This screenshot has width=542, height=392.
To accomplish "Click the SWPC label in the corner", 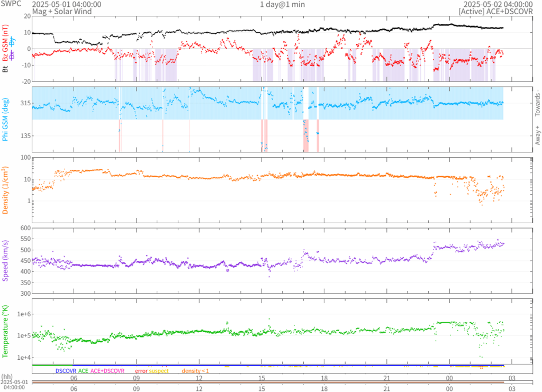I will coord(11,4).
